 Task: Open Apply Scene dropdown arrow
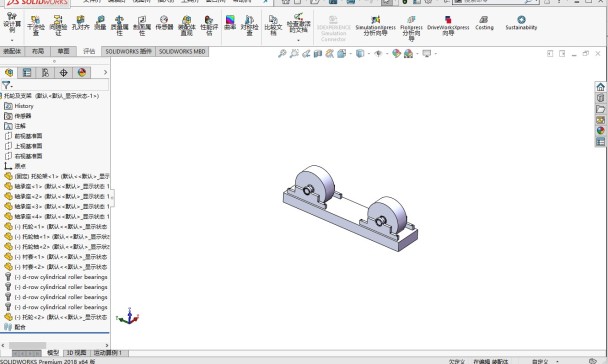click(417, 54)
